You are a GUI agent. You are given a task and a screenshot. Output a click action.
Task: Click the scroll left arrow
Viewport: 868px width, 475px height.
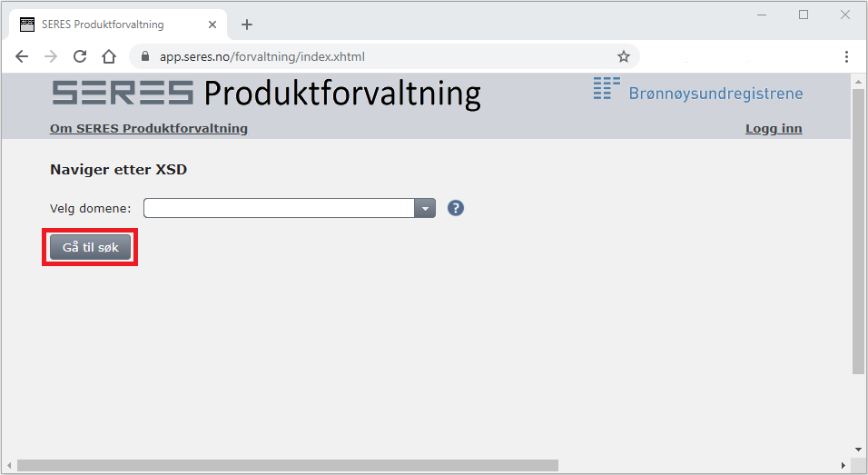9,466
